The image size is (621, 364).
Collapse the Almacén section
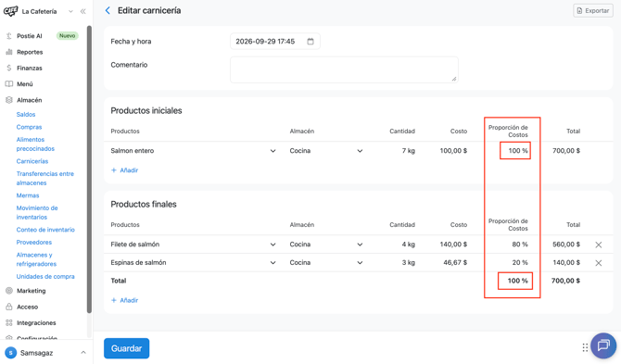click(x=29, y=100)
